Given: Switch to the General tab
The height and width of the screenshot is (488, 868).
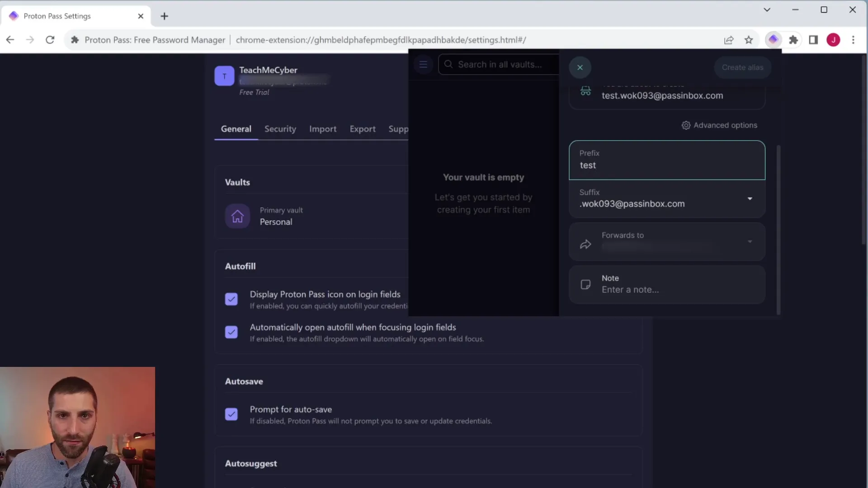Looking at the screenshot, I should point(236,129).
